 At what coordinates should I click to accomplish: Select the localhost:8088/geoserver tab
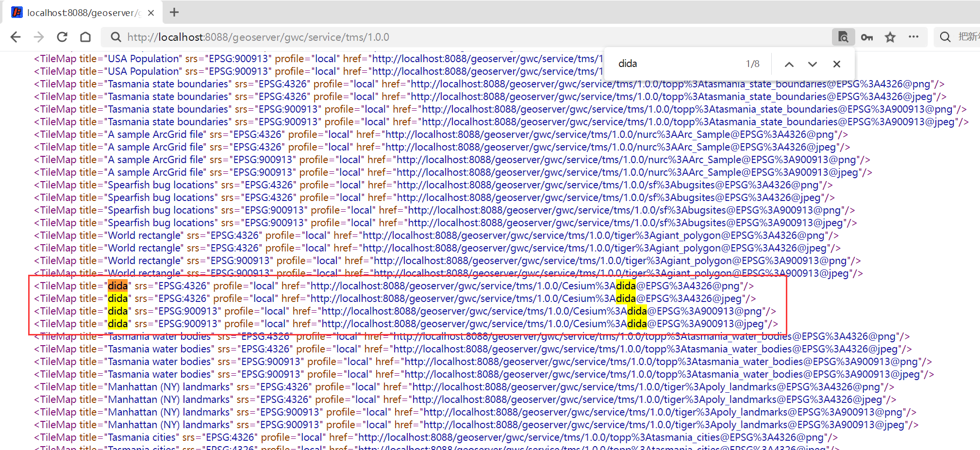[83, 13]
